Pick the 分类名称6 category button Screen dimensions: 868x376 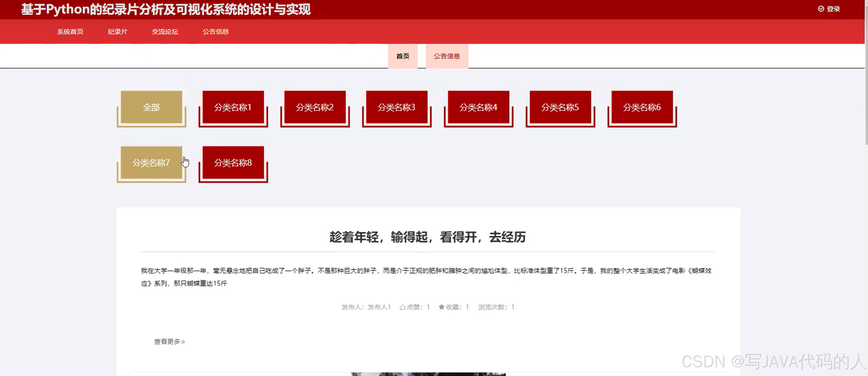point(642,107)
